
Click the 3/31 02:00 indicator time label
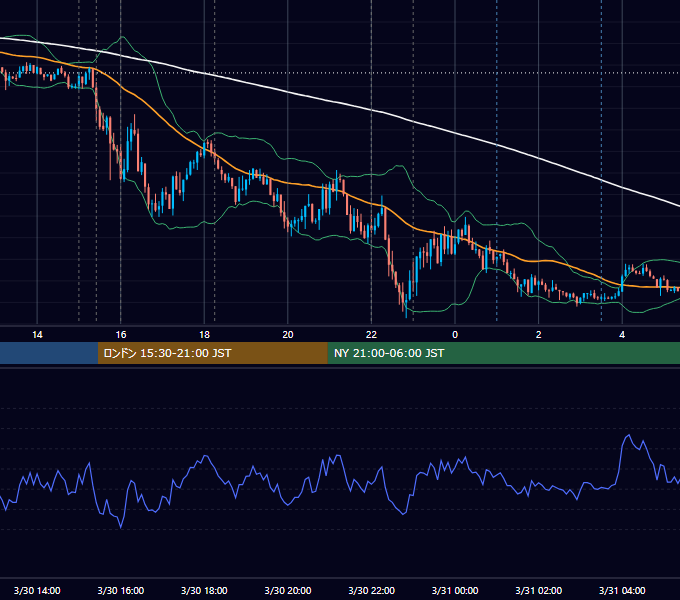tap(539, 590)
